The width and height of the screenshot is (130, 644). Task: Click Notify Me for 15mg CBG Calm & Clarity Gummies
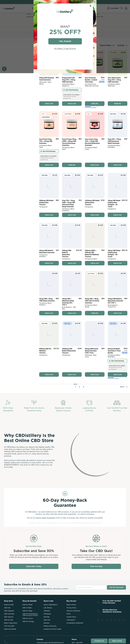(95, 313)
